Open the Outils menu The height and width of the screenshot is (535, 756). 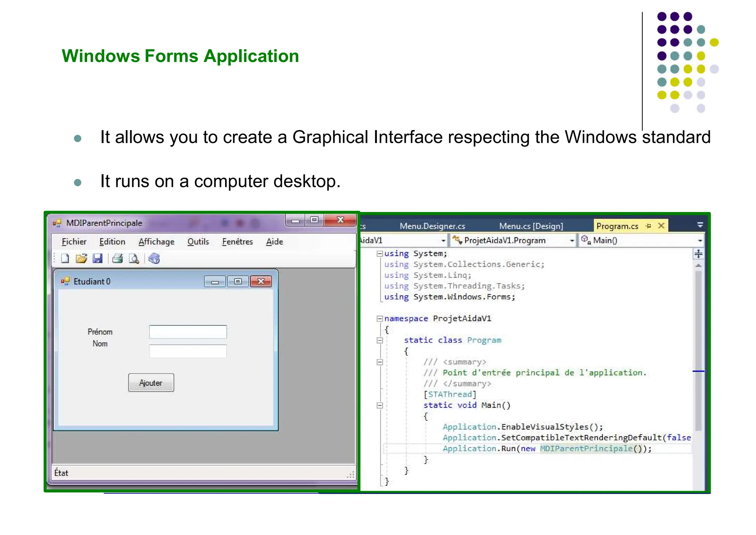198,242
